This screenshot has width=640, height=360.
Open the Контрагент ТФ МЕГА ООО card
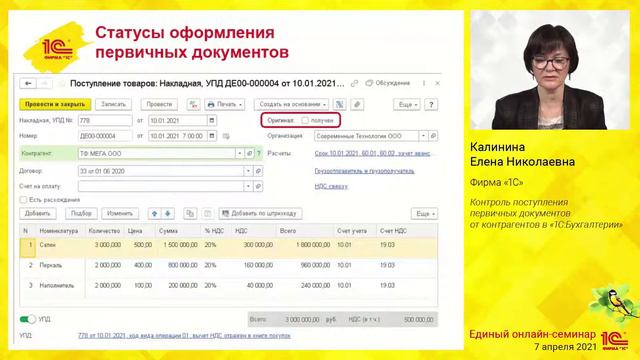point(249,153)
